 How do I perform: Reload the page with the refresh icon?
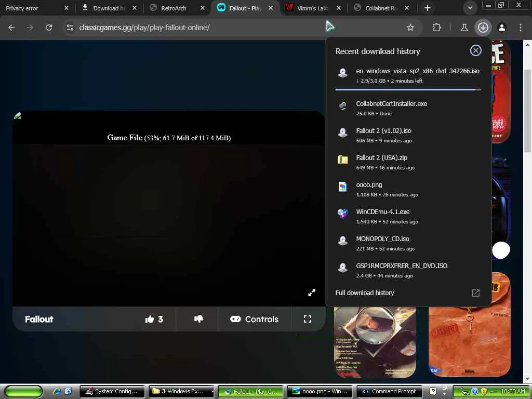point(49,28)
